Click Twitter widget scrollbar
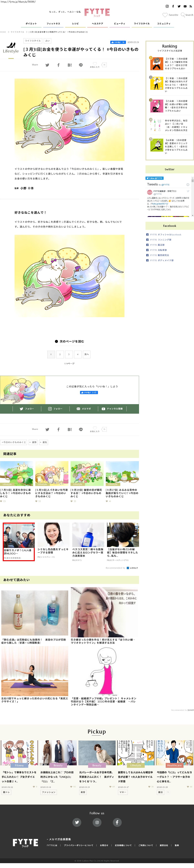194x868 pixels. (192, 197)
